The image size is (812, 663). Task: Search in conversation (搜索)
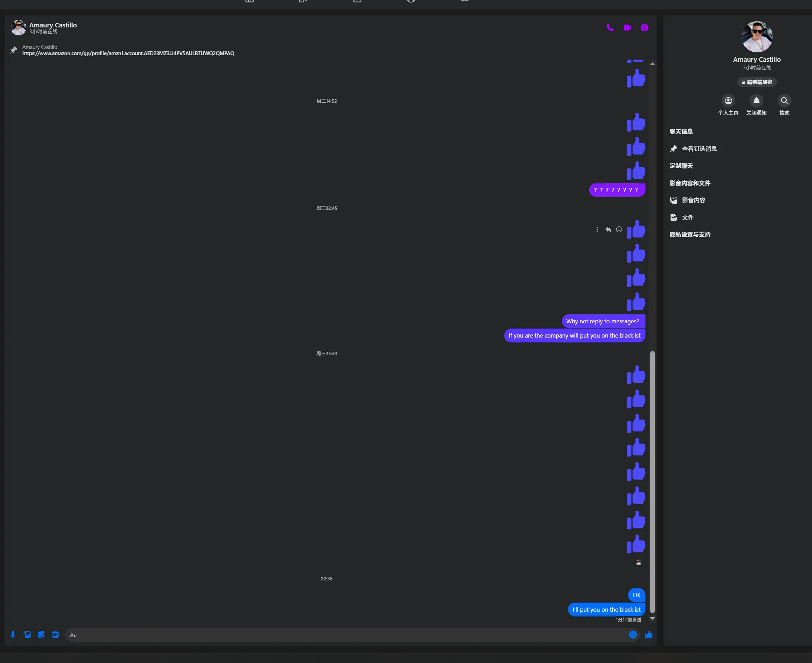click(x=784, y=101)
